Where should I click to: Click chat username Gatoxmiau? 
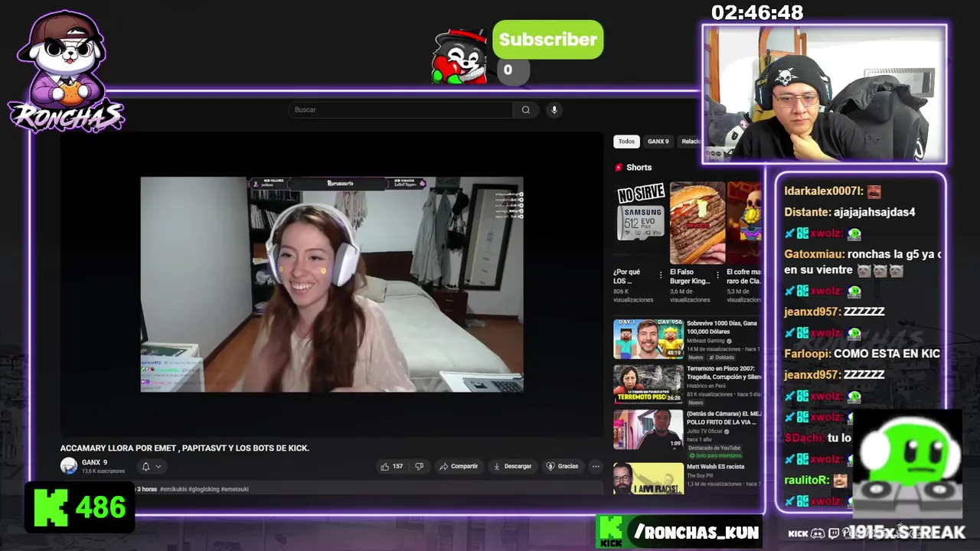click(x=812, y=254)
